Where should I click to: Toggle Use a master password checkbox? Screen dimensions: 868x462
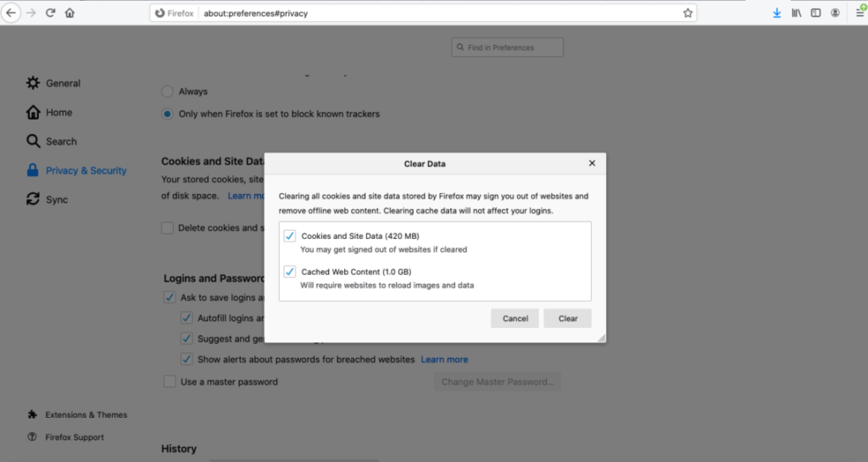click(x=170, y=381)
